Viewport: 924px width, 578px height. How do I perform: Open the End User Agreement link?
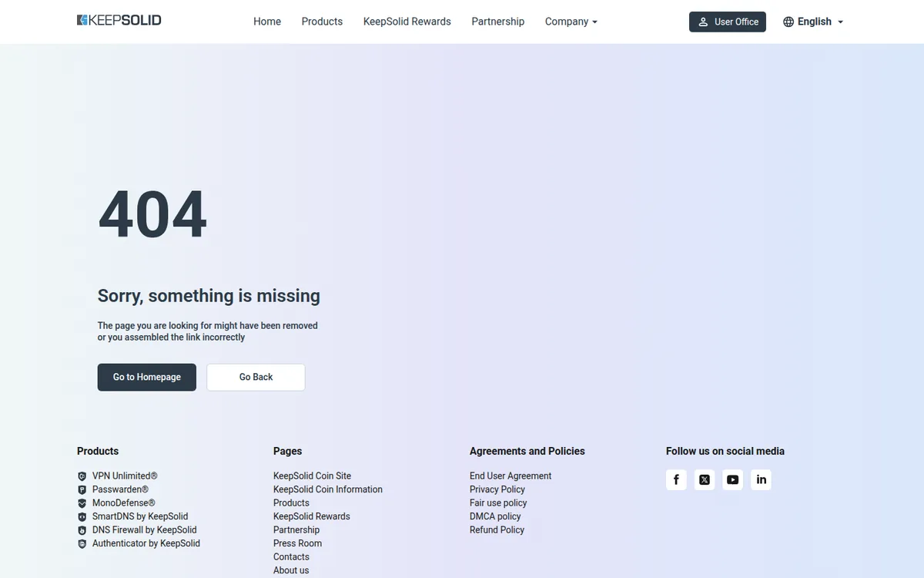[x=511, y=476]
